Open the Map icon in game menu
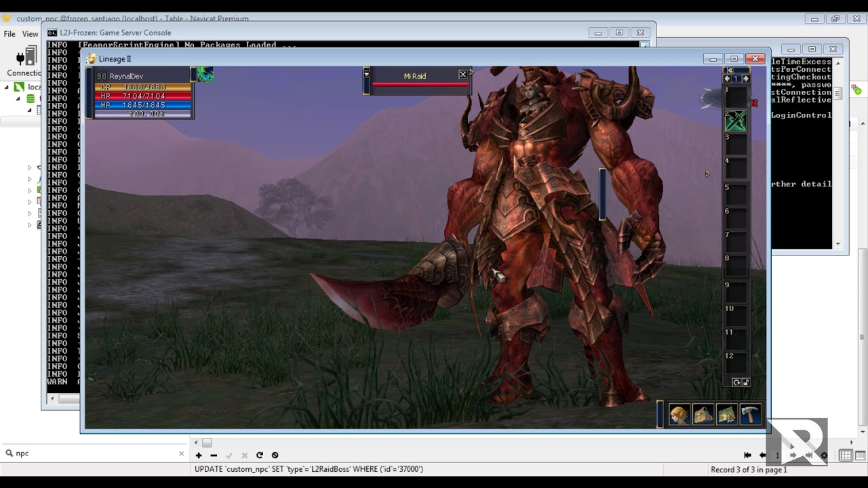 [726, 414]
